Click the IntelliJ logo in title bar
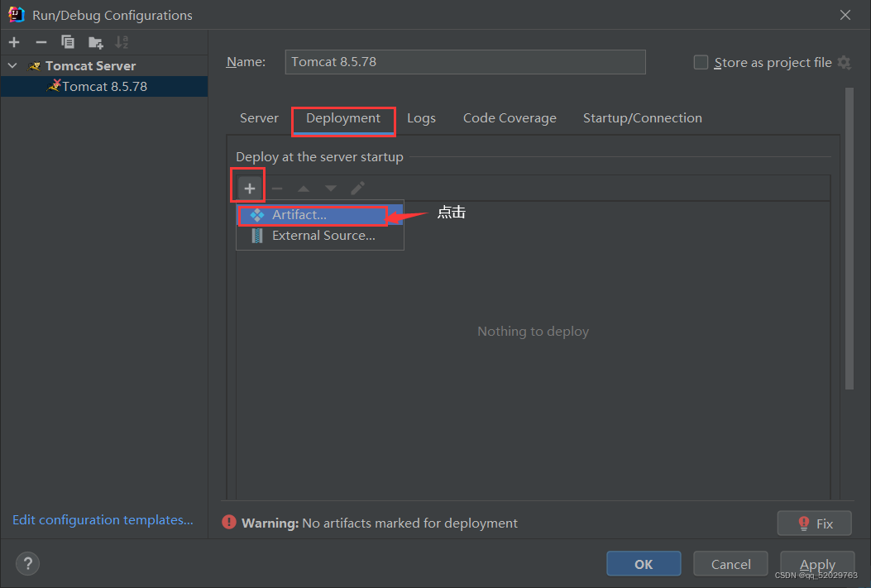The height and width of the screenshot is (588, 871). (x=17, y=15)
